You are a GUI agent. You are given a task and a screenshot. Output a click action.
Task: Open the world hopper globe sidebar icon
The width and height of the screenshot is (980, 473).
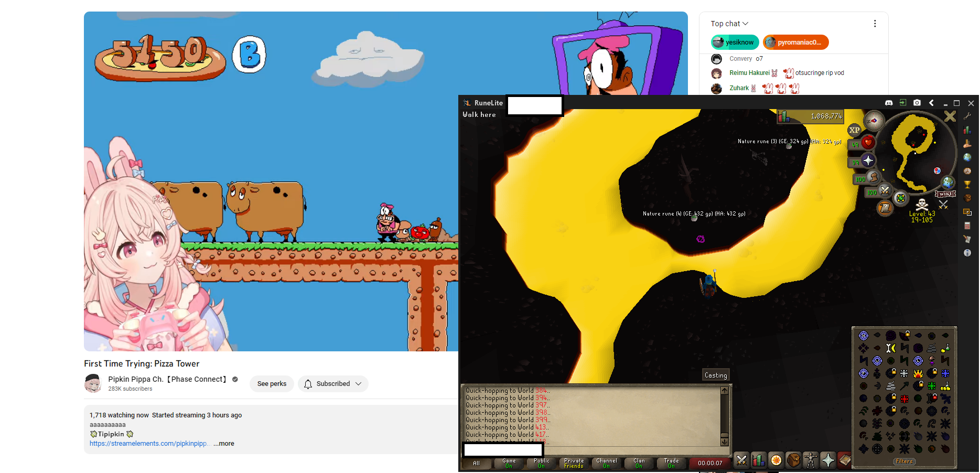pyautogui.click(x=967, y=157)
